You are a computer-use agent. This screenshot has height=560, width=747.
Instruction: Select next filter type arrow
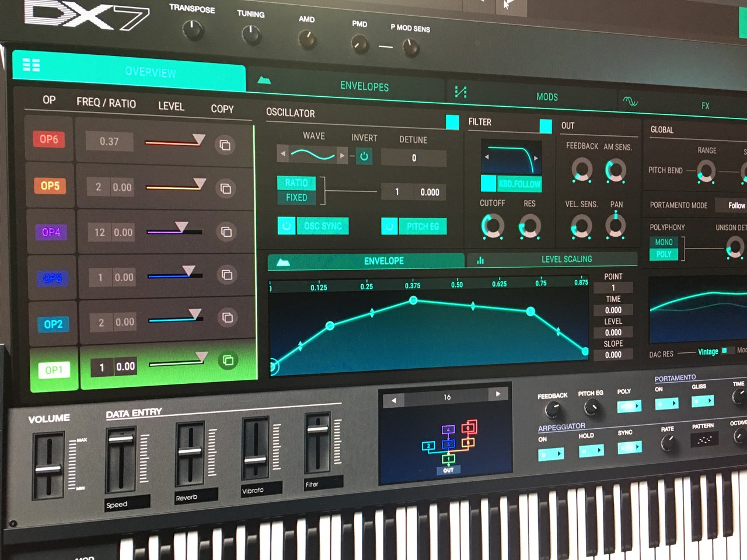[536, 158]
